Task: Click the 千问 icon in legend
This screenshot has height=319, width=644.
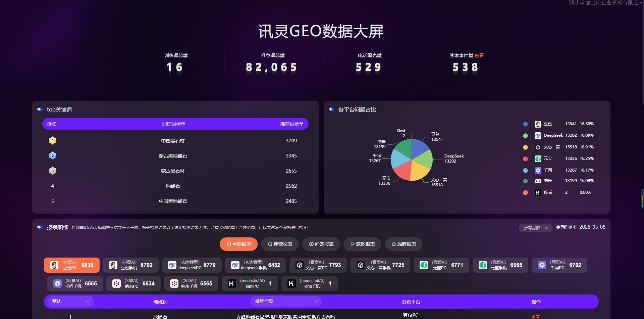Action: (538, 170)
